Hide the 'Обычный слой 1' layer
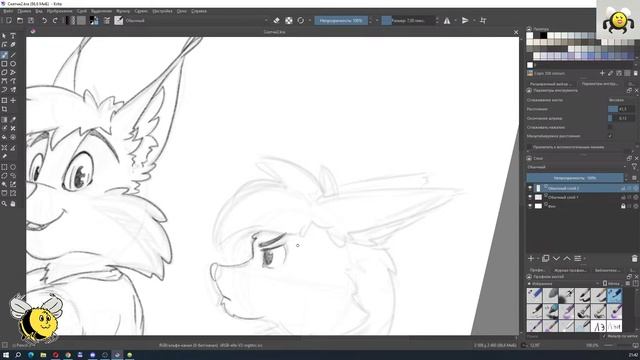This screenshot has width=640, height=360. (530, 197)
